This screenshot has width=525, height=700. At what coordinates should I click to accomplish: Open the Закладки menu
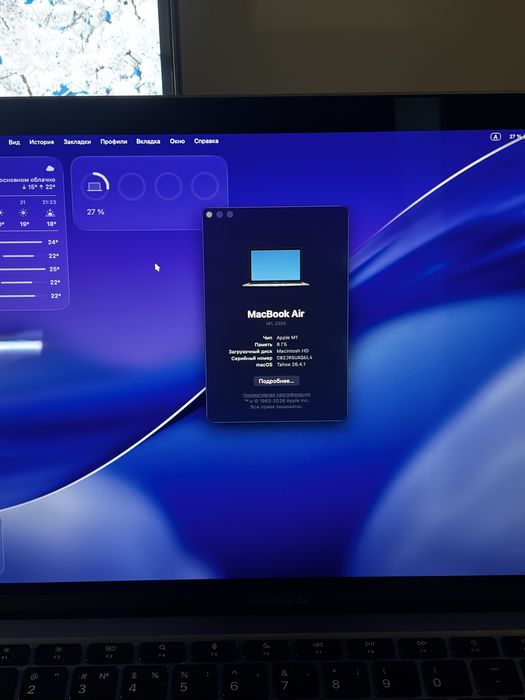[77, 142]
